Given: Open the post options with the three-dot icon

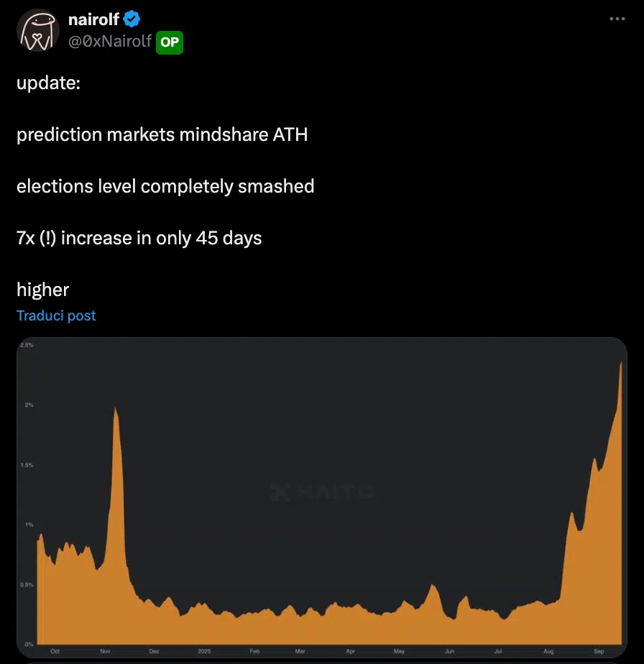Looking at the screenshot, I should pos(617,20).
